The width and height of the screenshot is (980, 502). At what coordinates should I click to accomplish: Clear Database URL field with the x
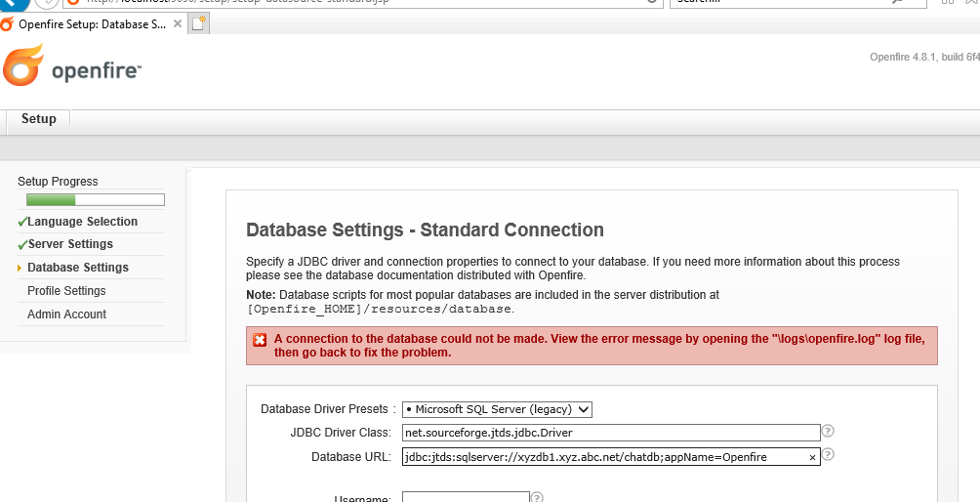point(812,457)
